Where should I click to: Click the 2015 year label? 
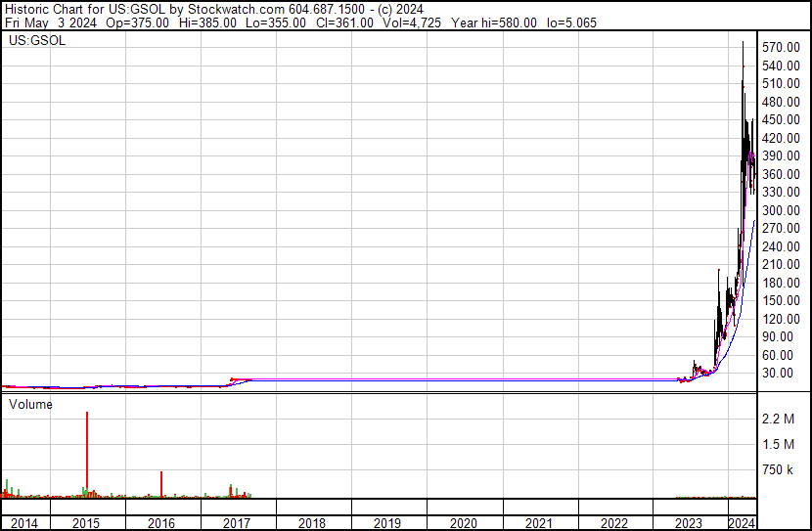point(86,523)
